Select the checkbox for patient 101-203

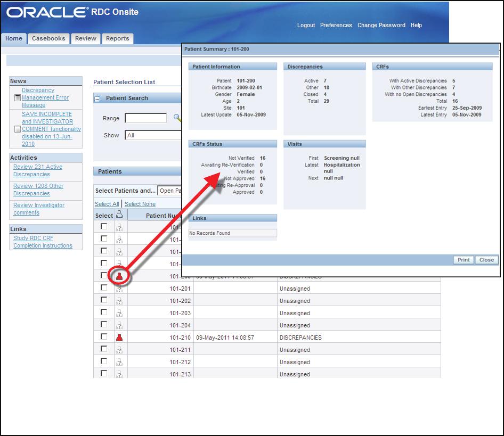point(104,312)
